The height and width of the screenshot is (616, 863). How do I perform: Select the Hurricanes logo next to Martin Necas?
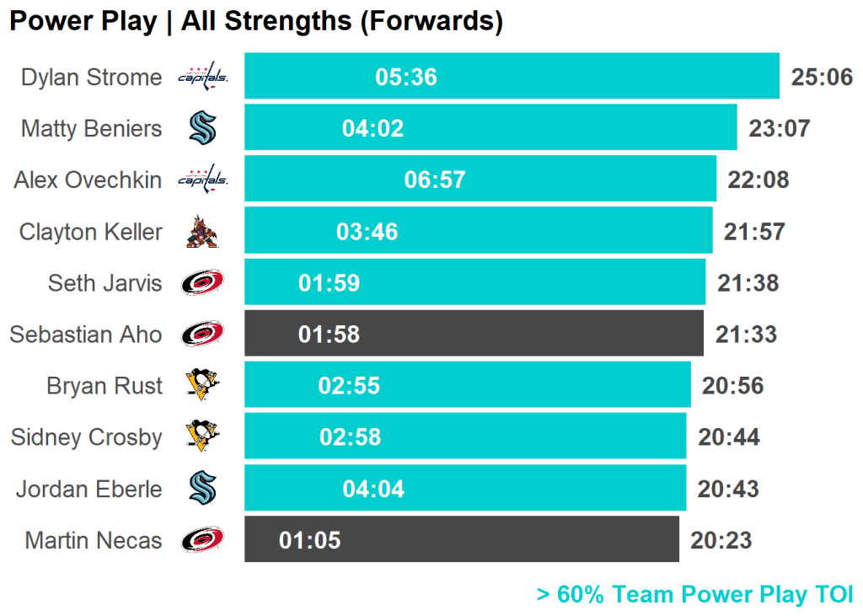pyautogui.click(x=202, y=539)
